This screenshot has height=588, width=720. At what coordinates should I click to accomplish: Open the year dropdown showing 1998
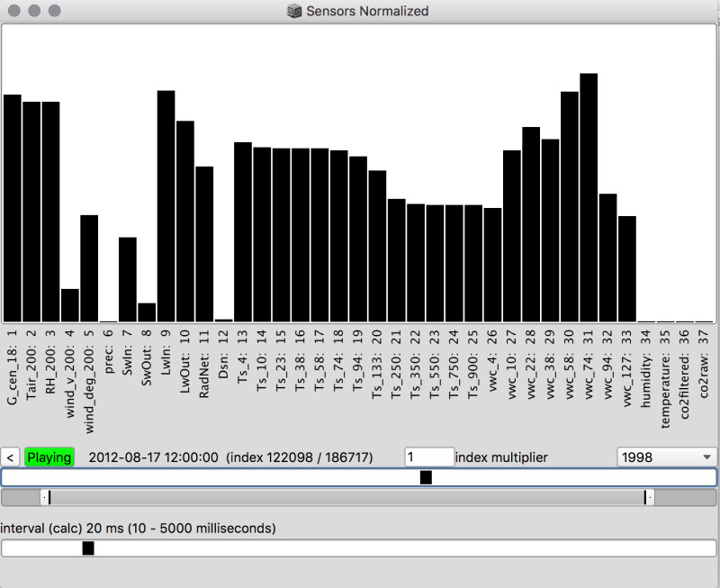[x=666, y=457]
